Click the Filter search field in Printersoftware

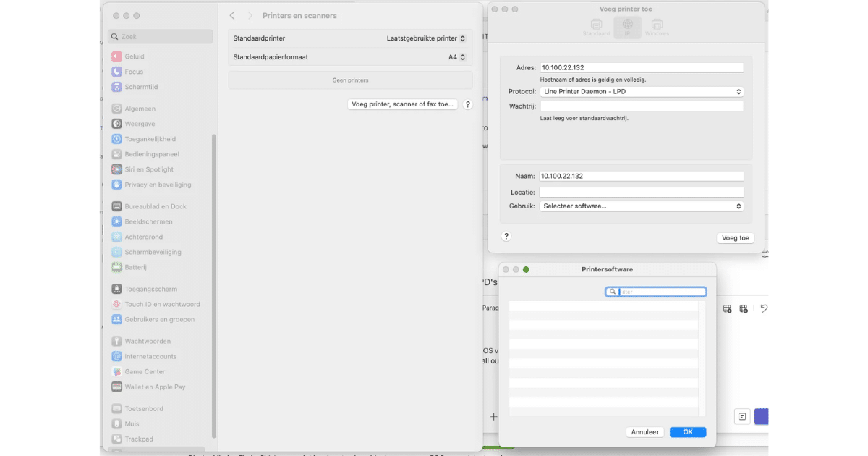[x=660, y=292]
